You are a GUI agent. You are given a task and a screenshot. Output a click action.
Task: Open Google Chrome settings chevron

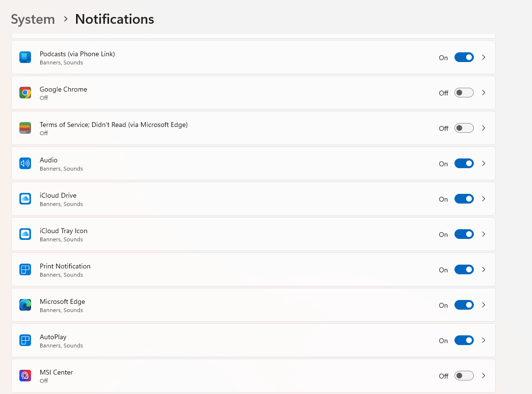pyautogui.click(x=484, y=93)
